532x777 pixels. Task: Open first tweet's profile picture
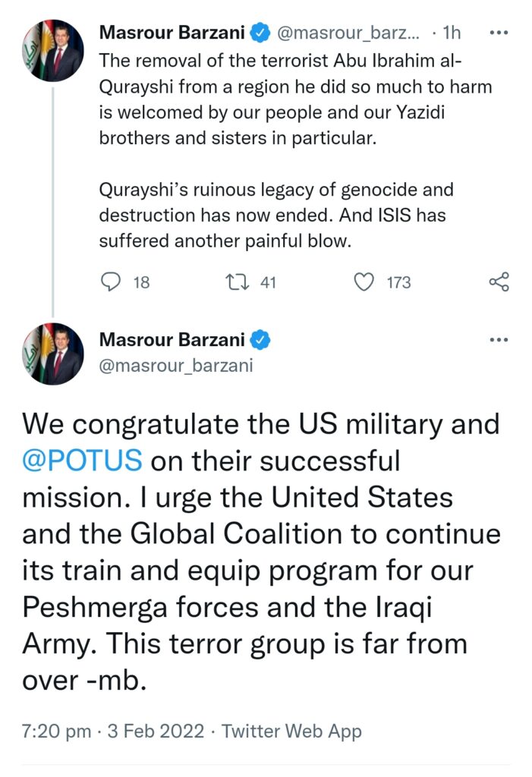52,51
